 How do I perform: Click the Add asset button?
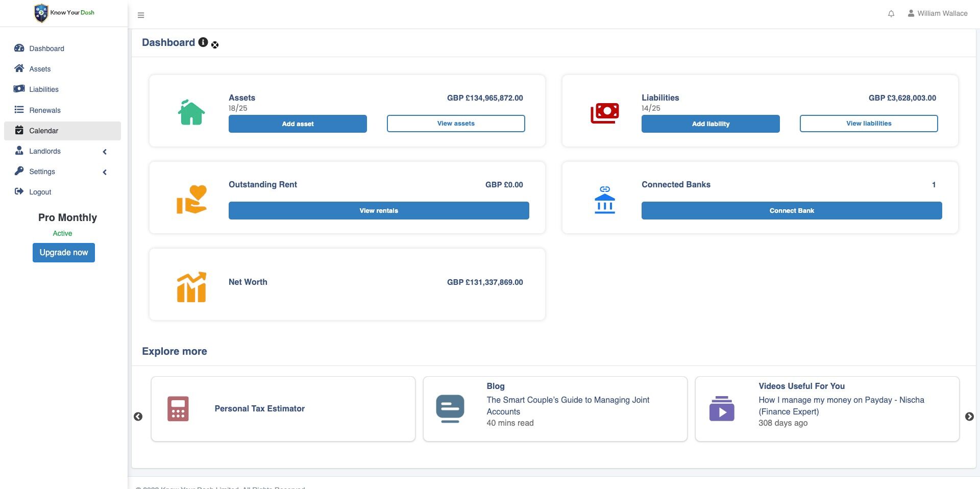[298, 124]
